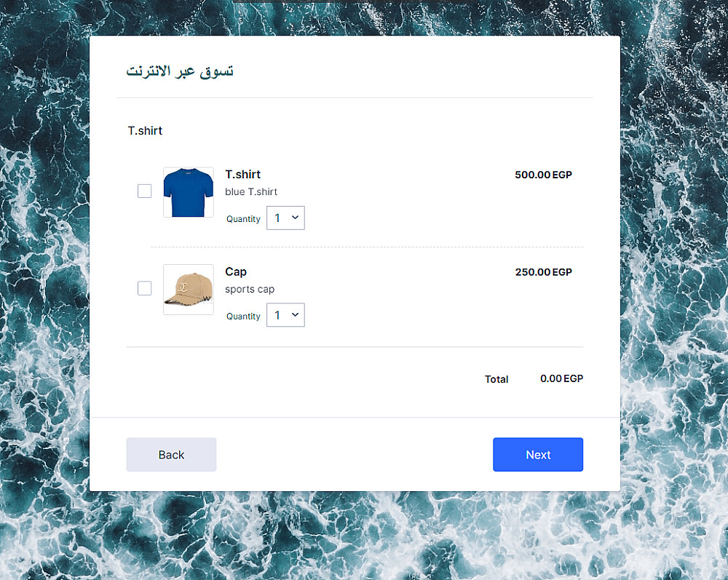Click the beige sports cap image
The height and width of the screenshot is (580, 728).
click(x=189, y=290)
